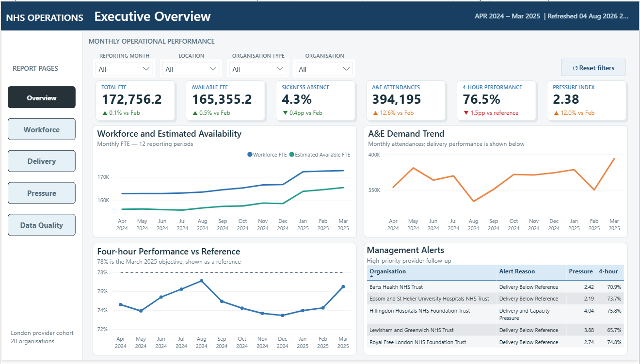Select the 4-Hour Performance value 76.5%

click(x=481, y=99)
